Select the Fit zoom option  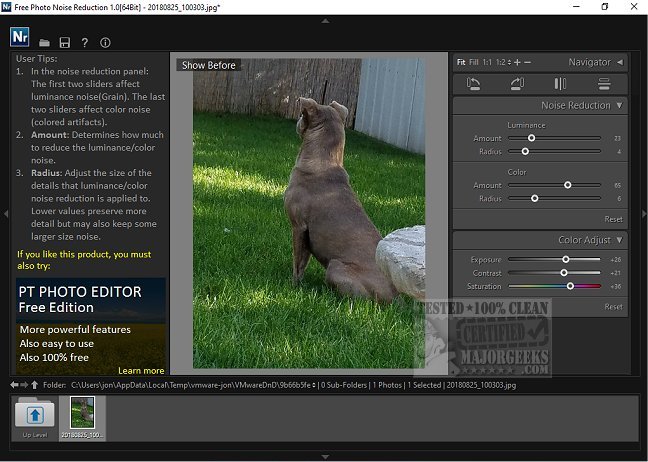pos(461,62)
